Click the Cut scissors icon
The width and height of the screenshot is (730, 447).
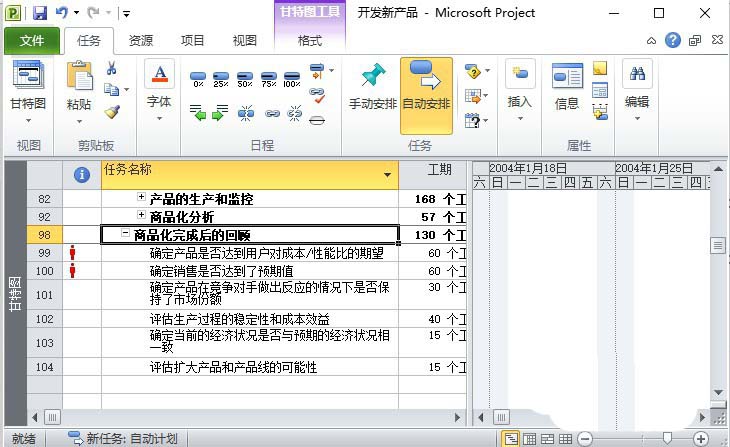(111, 68)
